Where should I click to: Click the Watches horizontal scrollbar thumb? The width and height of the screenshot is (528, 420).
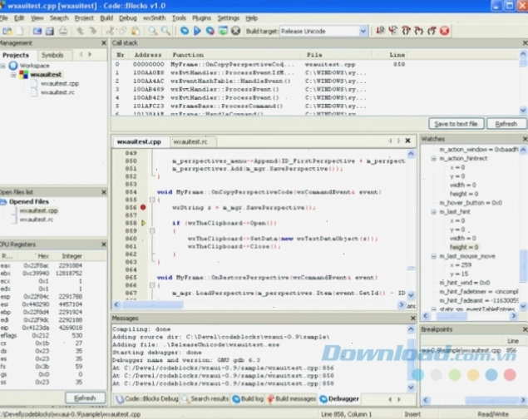tap(452, 316)
